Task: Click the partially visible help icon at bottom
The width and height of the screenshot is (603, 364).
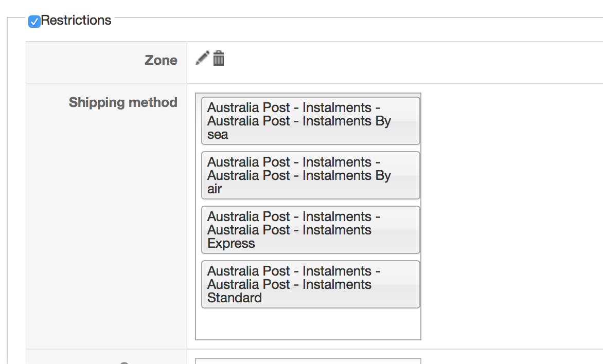Action: (x=124, y=362)
